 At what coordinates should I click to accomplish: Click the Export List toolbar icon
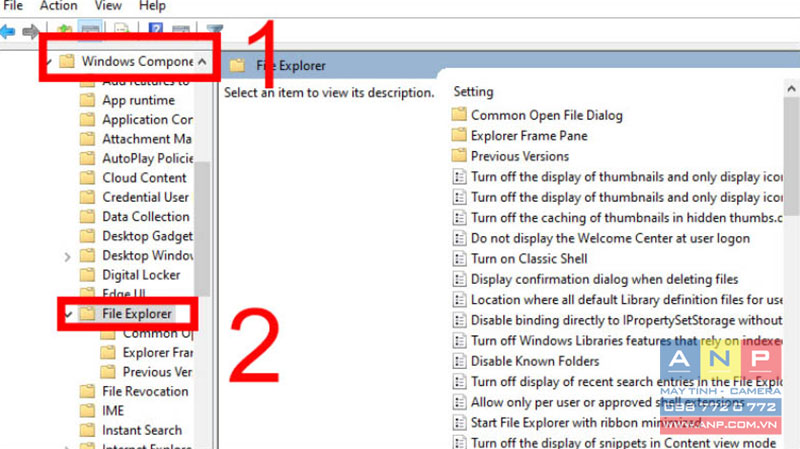click(121, 30)
